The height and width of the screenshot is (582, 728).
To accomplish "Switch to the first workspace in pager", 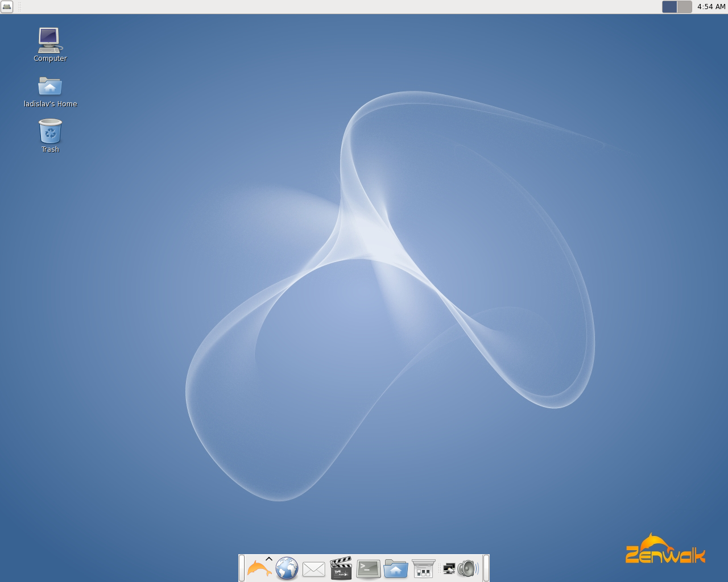I will pos(669,7).
